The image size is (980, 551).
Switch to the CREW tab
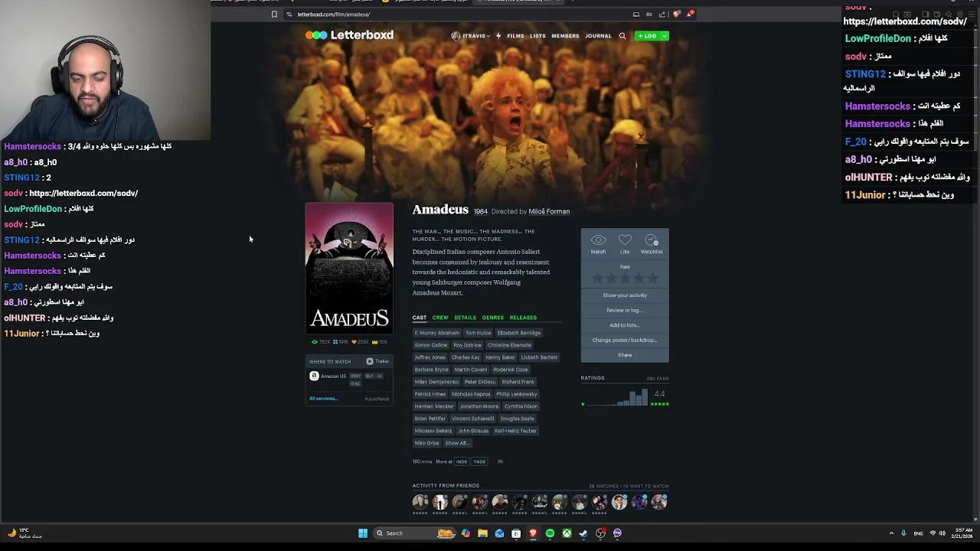[440, 318]
